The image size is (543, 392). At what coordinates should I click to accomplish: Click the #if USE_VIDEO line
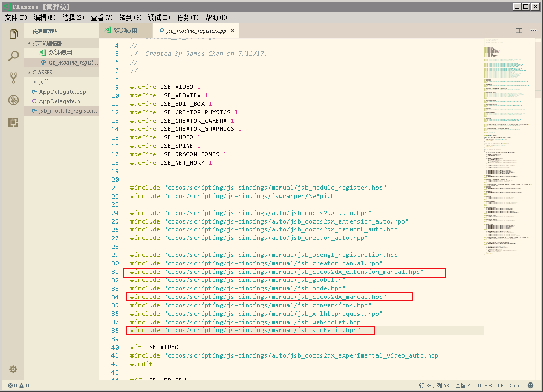coord(154,347)
